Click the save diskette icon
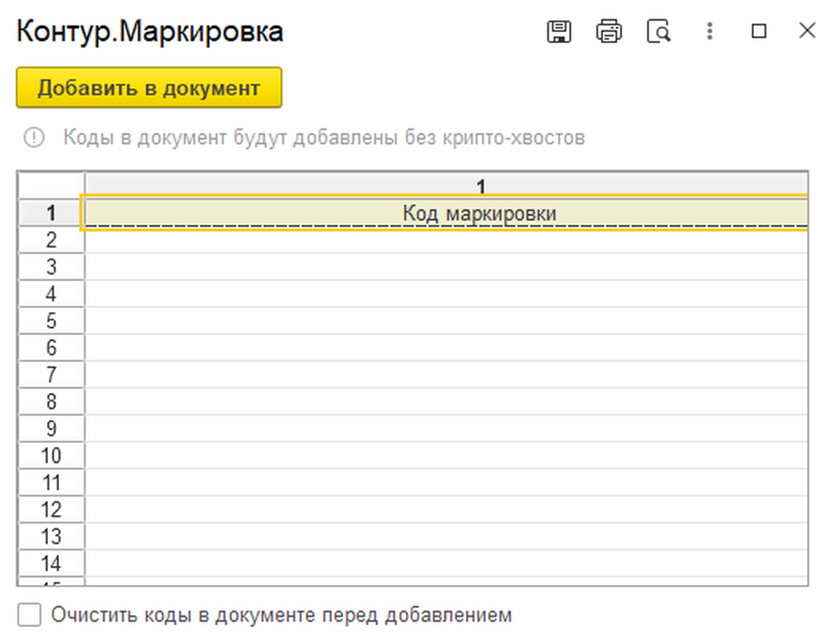This screenshot has width=836, height=644. pos(559,31)
